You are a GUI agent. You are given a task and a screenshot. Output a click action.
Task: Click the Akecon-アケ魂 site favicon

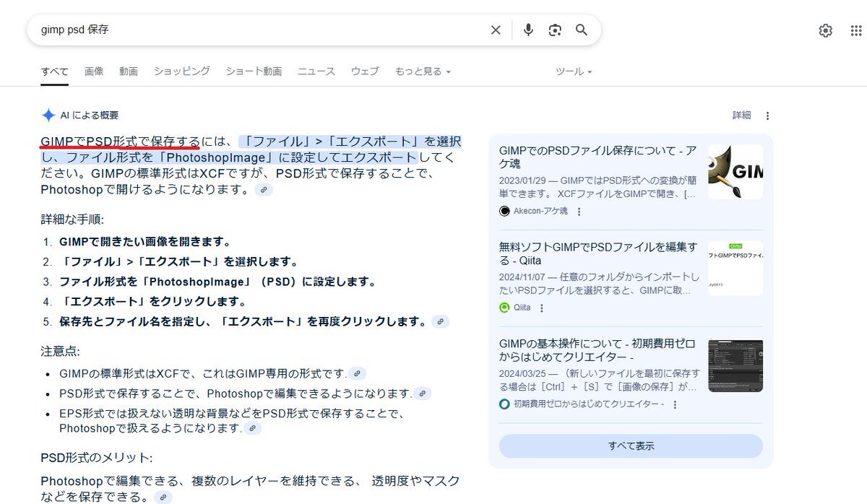504,211
